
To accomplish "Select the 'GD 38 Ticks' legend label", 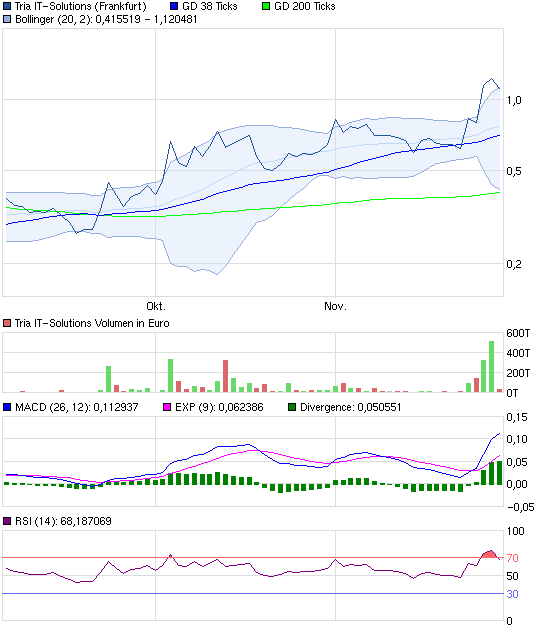I will [x=210, y=6].
